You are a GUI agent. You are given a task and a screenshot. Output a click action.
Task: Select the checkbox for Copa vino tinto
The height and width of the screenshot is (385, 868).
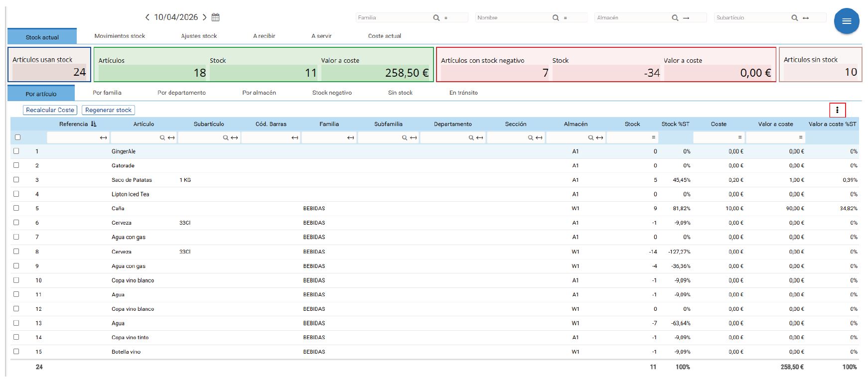(16, 337)
